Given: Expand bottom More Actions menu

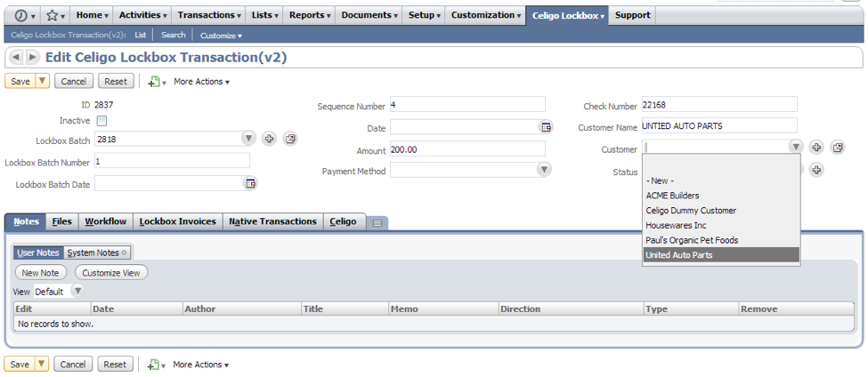Looking at the screenshot, I should [201, 365].
